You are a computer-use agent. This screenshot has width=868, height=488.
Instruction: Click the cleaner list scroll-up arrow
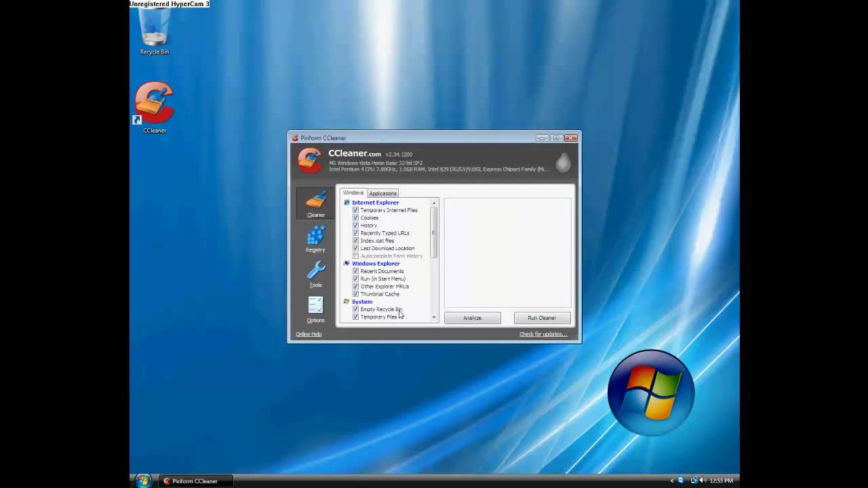pos(434,203)
